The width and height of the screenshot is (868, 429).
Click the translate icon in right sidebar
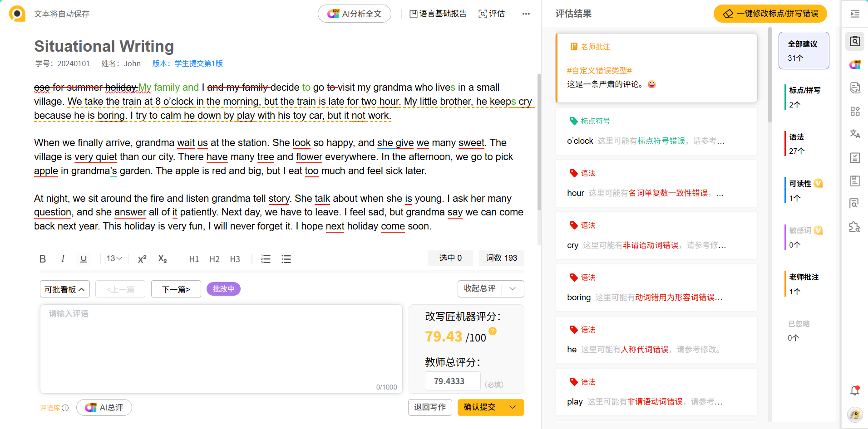tap(855, 134)
